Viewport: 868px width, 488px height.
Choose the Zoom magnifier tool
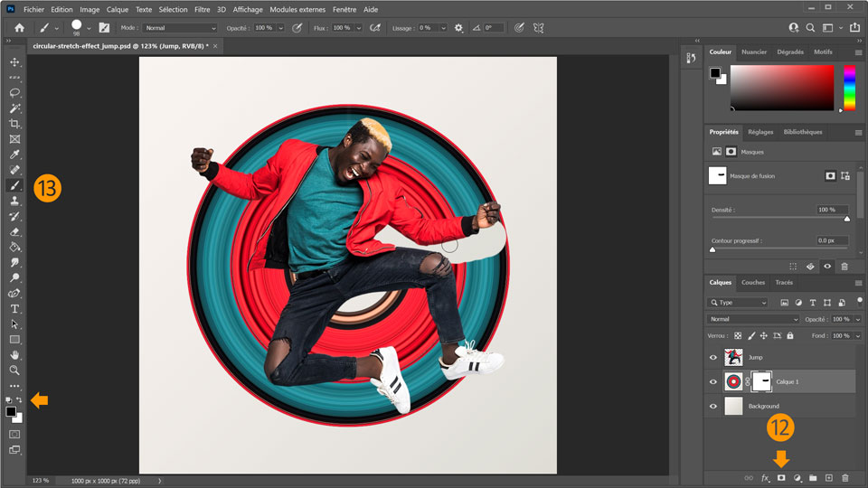[x=14, y=371]
